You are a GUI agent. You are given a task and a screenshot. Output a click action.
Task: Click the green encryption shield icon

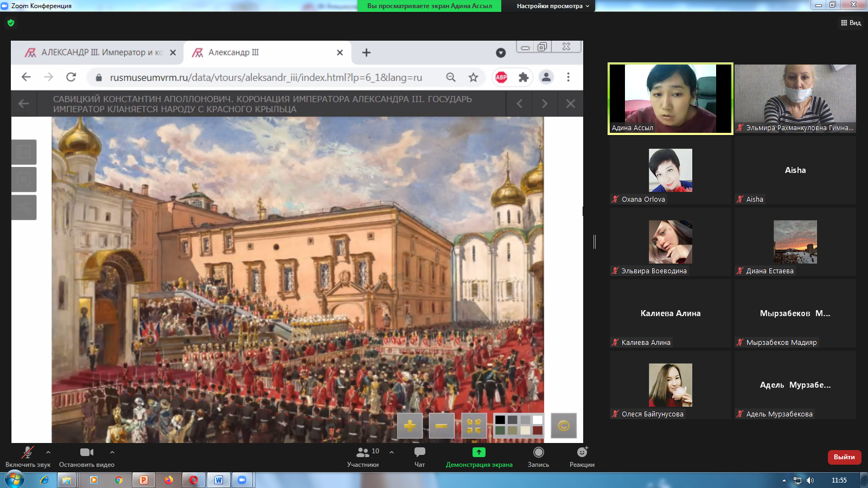click(x=11, y=23)
